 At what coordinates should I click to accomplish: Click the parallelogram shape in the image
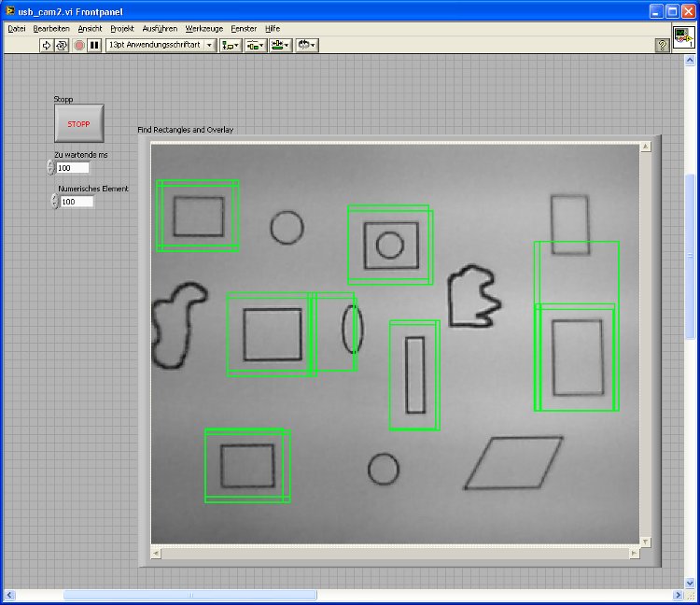[513, 462]
